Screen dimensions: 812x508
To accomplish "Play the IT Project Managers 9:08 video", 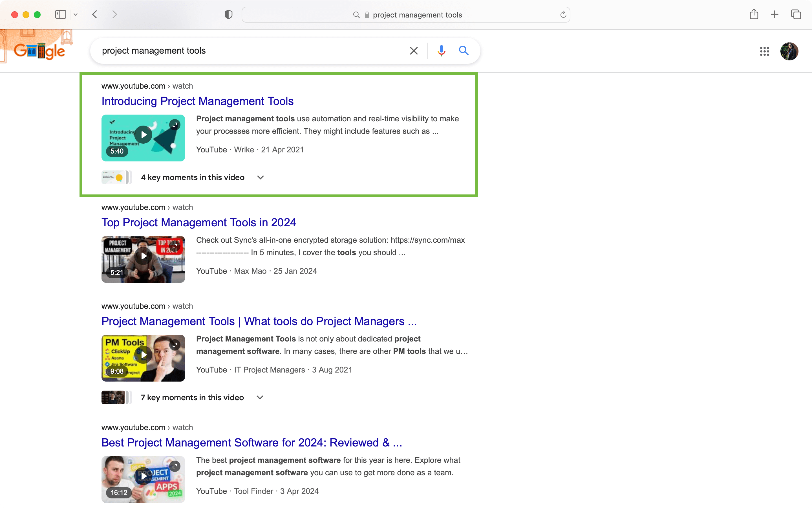I will coord(143,355).
